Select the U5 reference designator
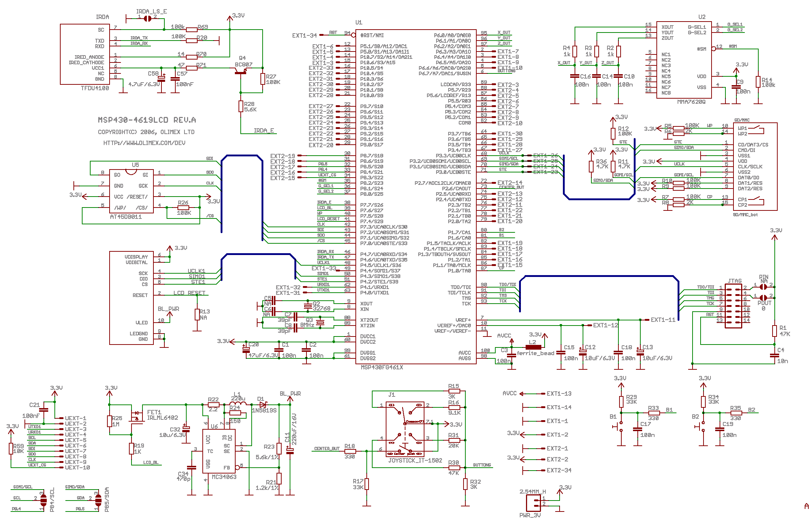This screenshot has width=812, height=521. click(135, 165)
